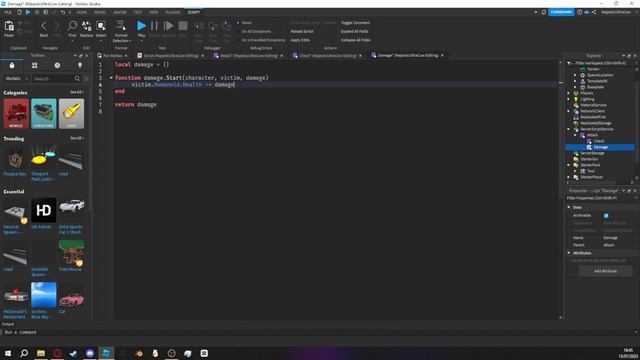640x360 pixels.
Task: Collapse the damage.Start function fold
Action: [x=111, y=78]
